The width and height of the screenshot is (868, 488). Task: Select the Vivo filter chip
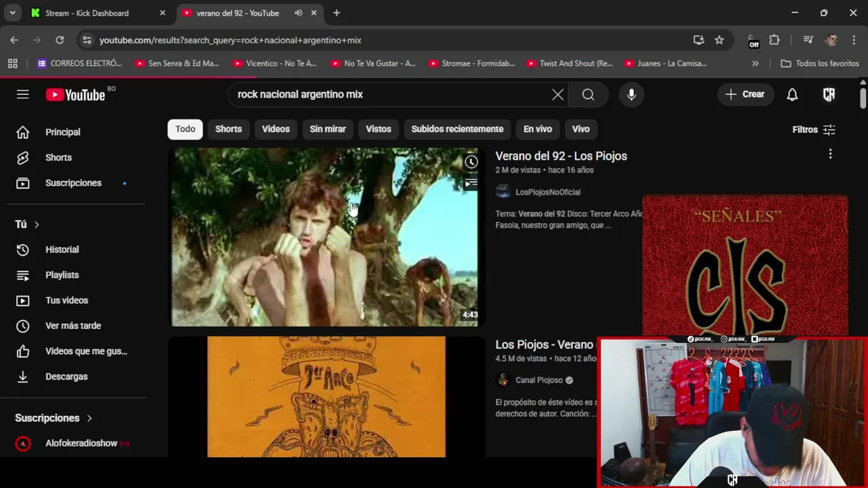pyautogui.click(x=580, y=129)
